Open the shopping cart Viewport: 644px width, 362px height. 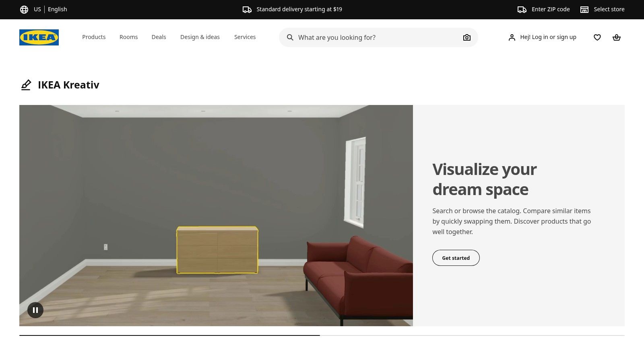pyautogui.click(x=617, y=37)
